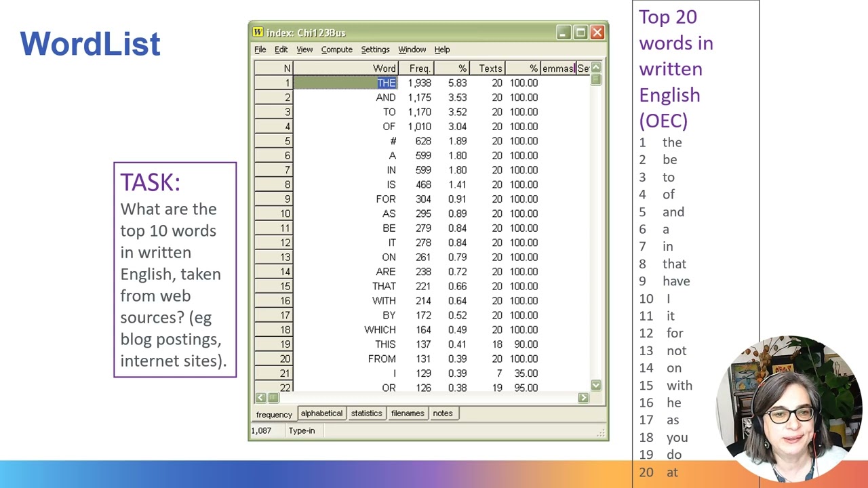Viewport: 868px width, 488px height.
Task: Select the highlighted word THE
Action: 386,83
